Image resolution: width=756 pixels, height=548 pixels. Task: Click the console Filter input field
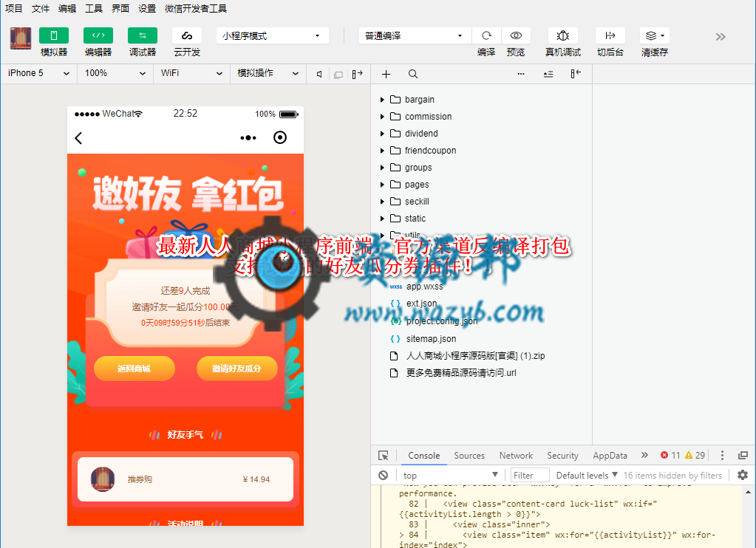(530, 475)
